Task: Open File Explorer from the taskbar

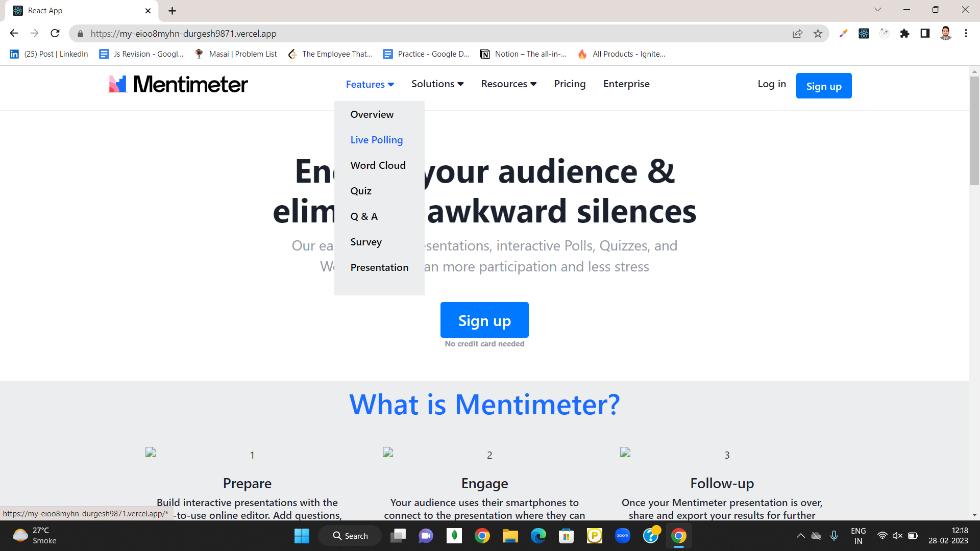Action: coord(510,536)
